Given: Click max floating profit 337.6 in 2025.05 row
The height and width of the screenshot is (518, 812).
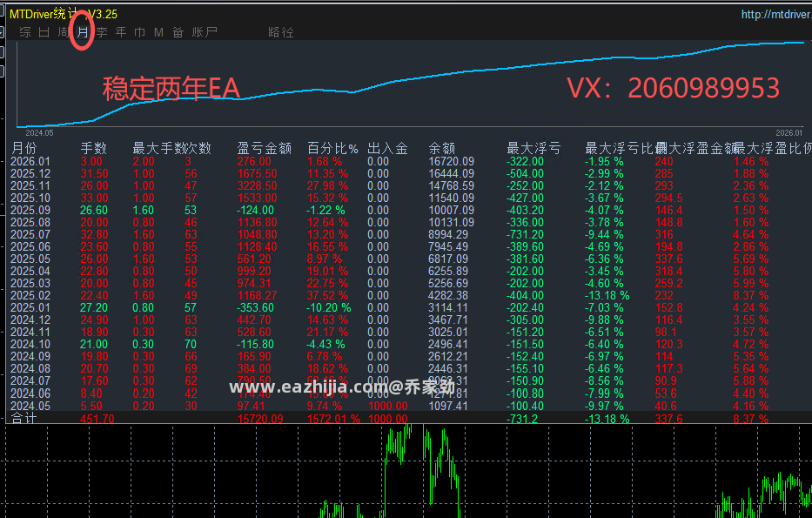Looking at the screenshot, I should pos(668,259).
